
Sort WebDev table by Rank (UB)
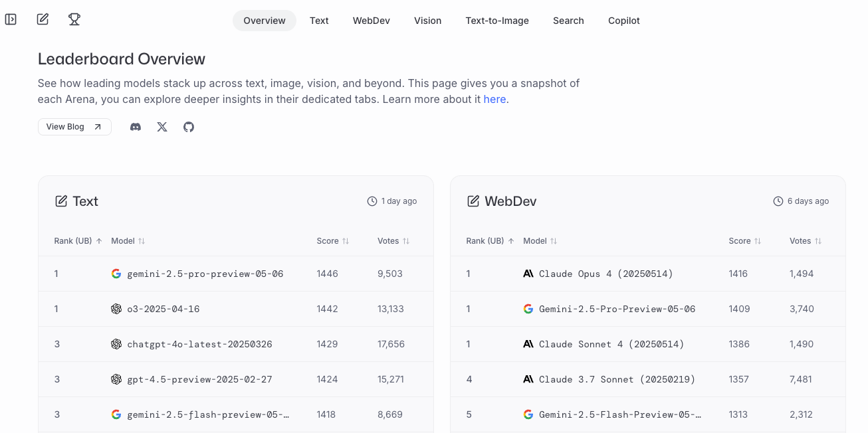click(x=490, y=241)
